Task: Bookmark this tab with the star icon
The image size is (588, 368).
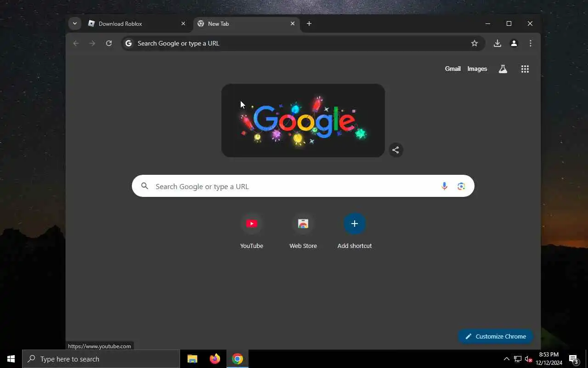Action: pyautogui.click(x=475, y=43)
